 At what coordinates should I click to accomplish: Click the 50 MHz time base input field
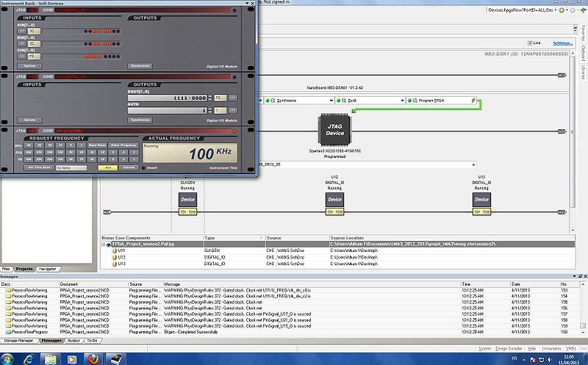71,167
